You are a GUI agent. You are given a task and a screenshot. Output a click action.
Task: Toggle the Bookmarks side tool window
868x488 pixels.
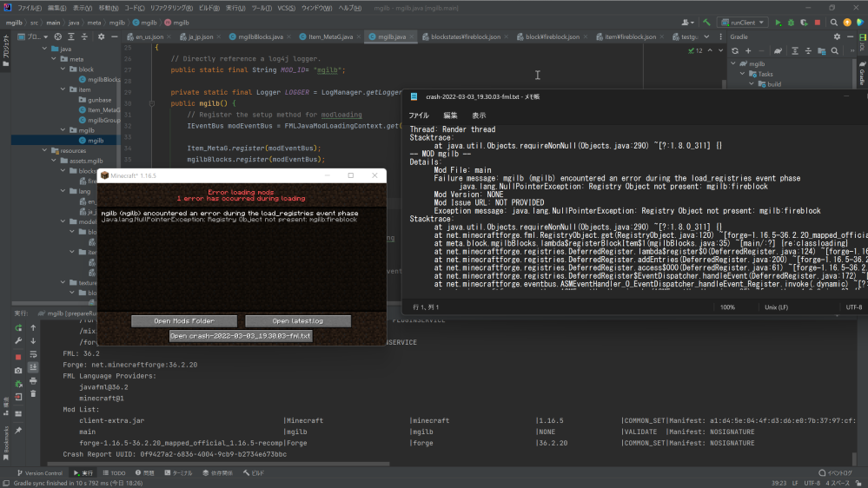[x=5, y=443]
